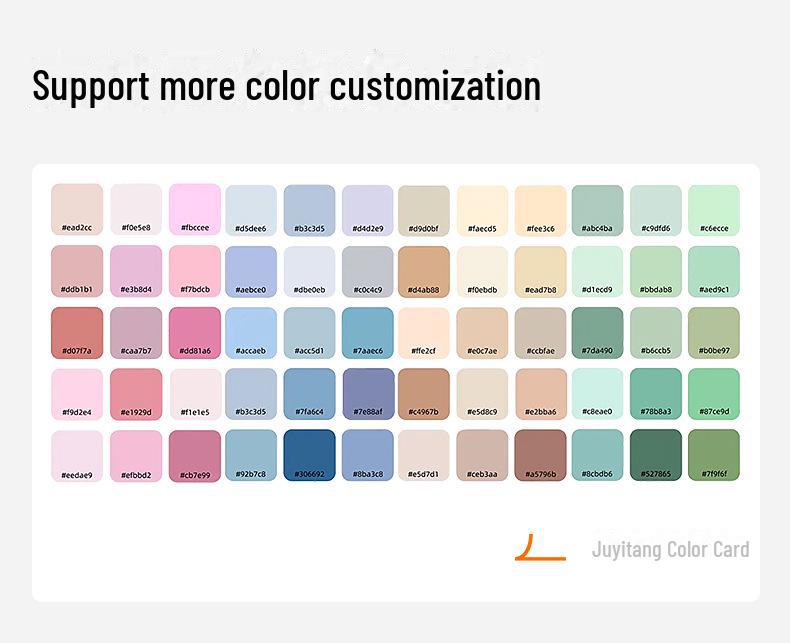Choose the brown #a5796b swatch
Viewport: 790px width, 643px height.
540,455
